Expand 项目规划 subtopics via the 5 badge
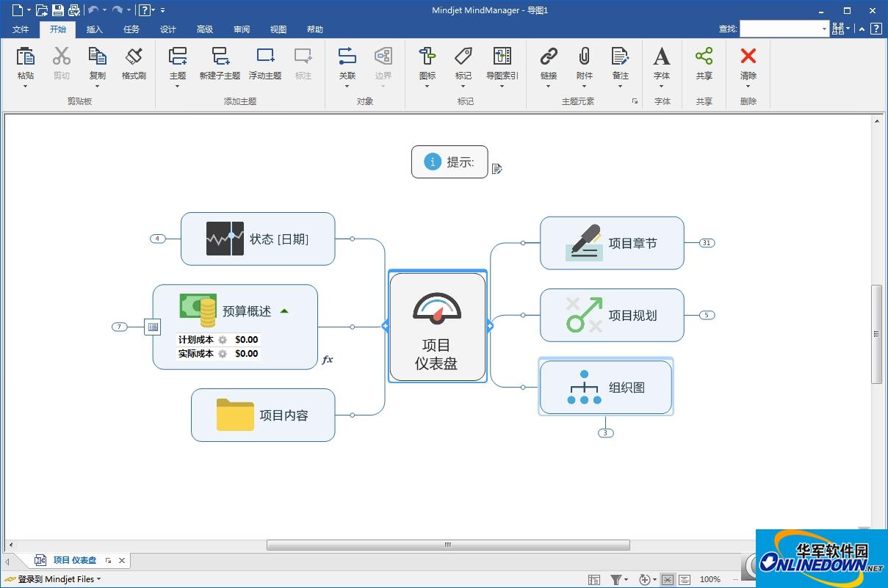The height and width of the screenshot is (588, 888). click(x=707, y=315)
